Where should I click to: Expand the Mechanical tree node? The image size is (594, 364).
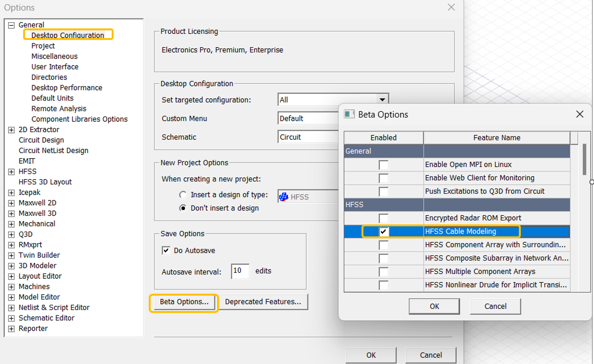(x=12, y=224)
